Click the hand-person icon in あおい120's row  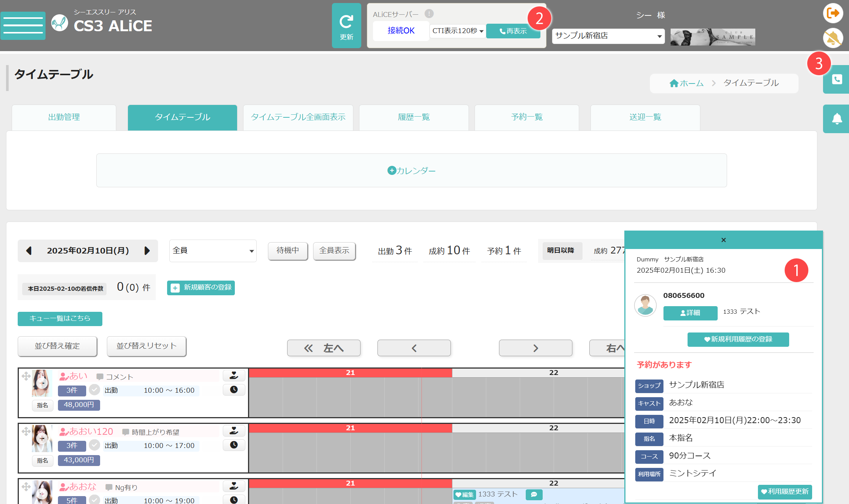(x=234, y=430)
